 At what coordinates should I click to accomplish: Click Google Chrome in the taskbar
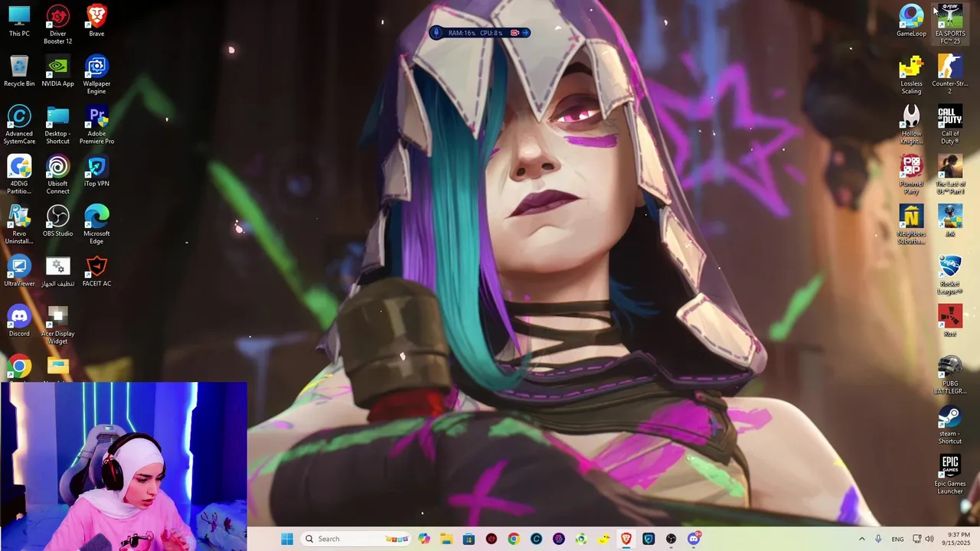click(514, 539)
